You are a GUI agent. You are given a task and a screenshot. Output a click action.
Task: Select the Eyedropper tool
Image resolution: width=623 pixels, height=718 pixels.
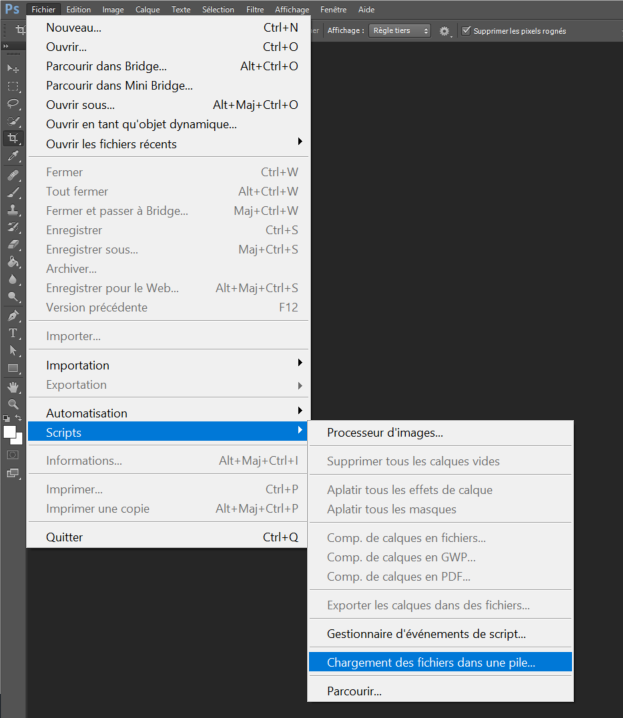13,156
